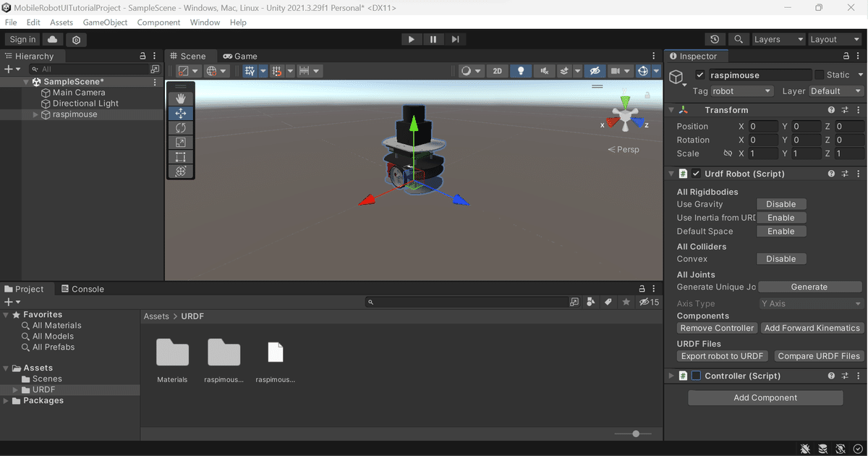Toggle raspimouse active checkbox
The image size is (868, 456).
[699, 75]
